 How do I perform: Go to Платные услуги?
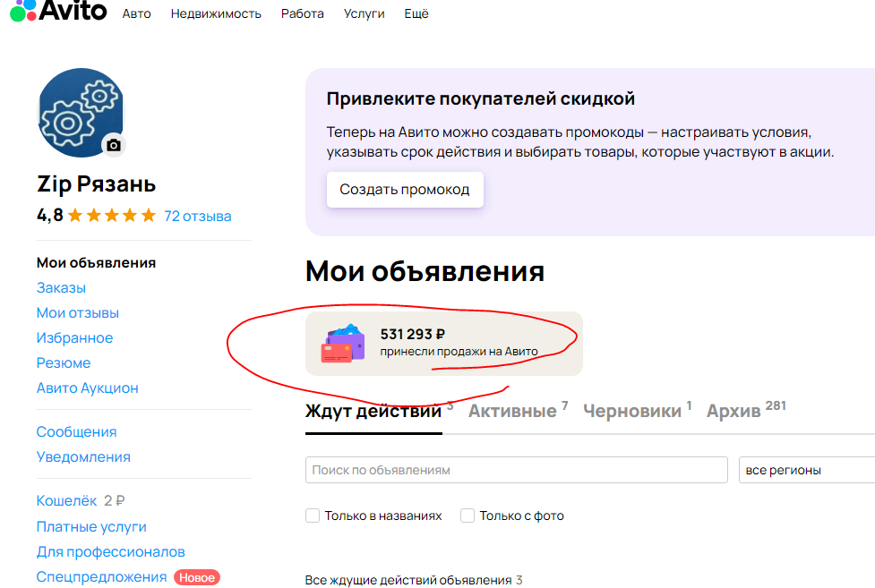[x=91, y=526]
